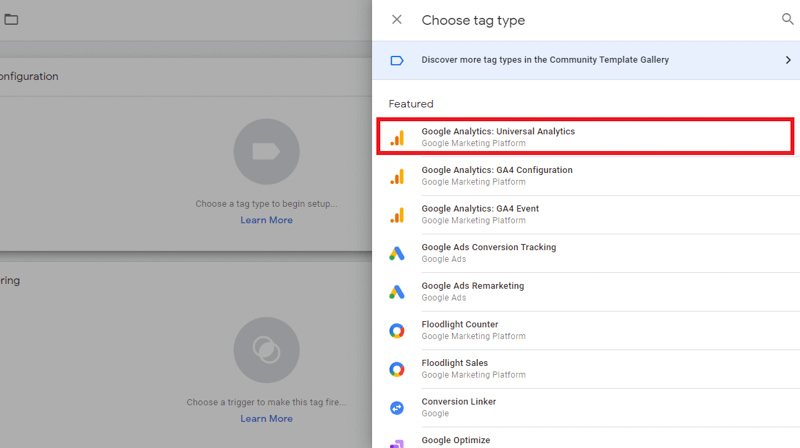The width and height of the screenshot is (800, 448).
Task: Click Universal Analytics bar chart icon
Action: (x=397, y=137)
